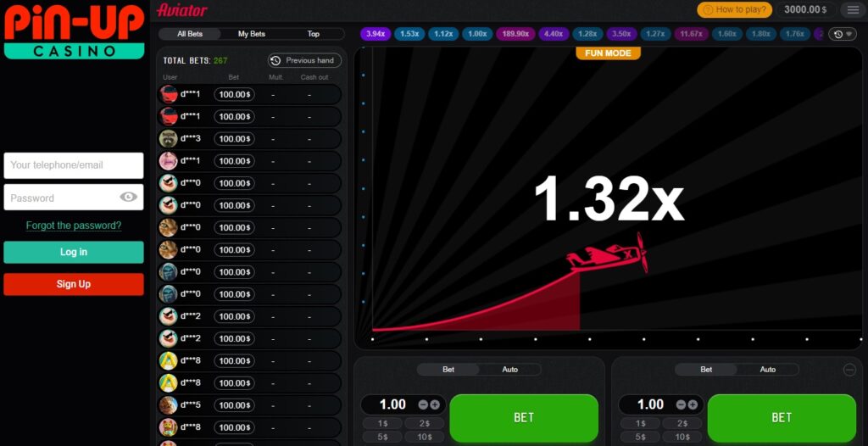Select the 1.27x multiplier badge
The image size is (868, 446).
tap(655, 34)
